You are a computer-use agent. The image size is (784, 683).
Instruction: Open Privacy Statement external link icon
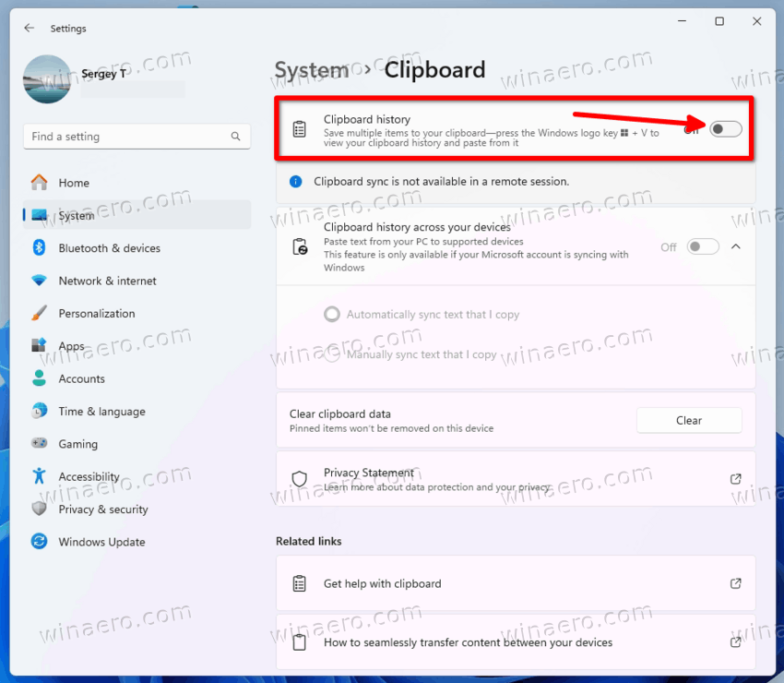(735, 479)
